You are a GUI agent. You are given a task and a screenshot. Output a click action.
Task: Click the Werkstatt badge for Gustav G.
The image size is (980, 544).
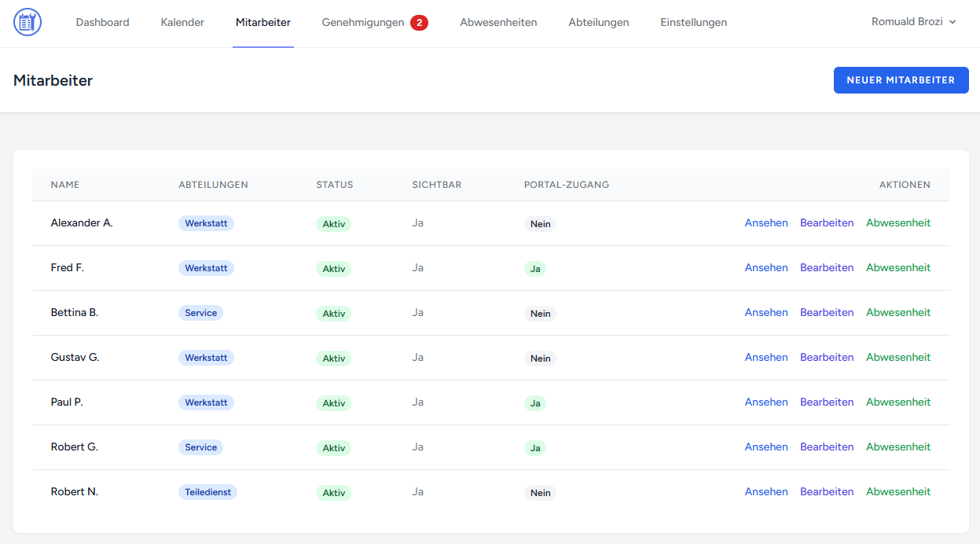(x=206, y=358)
